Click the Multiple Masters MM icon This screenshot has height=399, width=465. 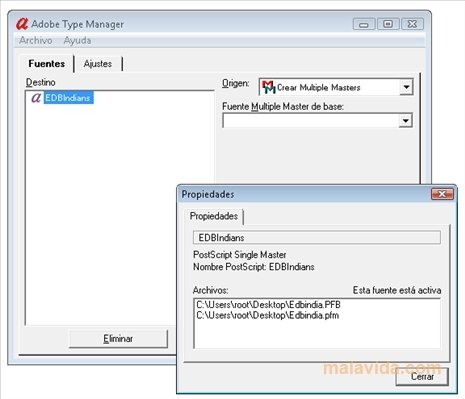(x=268, y=87)
